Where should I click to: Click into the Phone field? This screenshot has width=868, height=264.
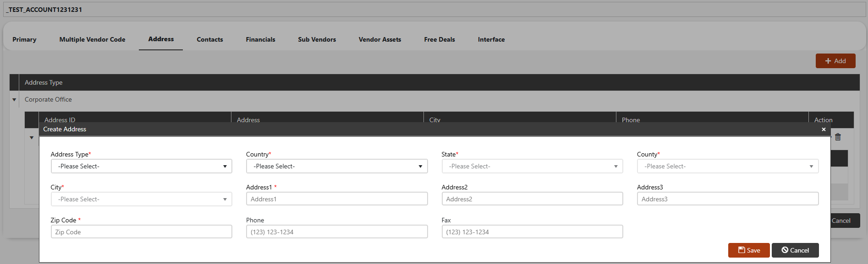point(337,232)
